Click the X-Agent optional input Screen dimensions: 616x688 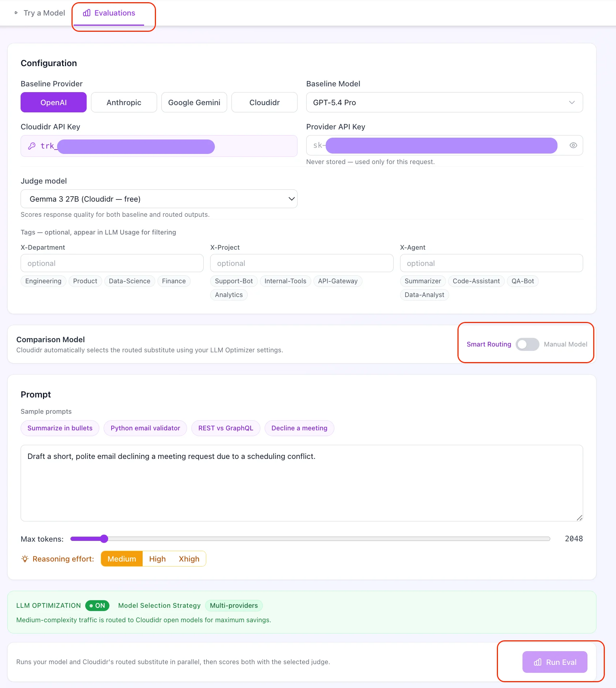[x=491, y=263]
